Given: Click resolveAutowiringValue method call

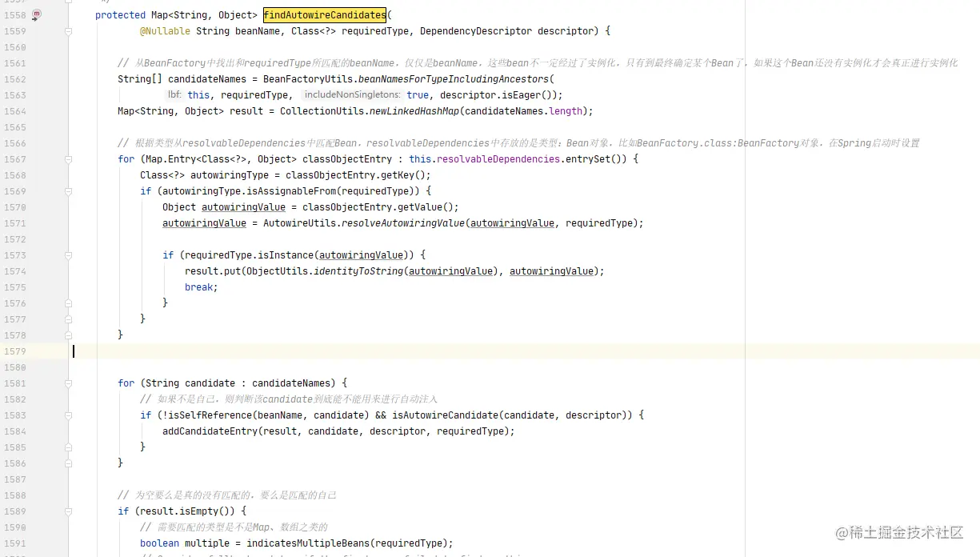Looking at the screenshot, I should point(403,223).
